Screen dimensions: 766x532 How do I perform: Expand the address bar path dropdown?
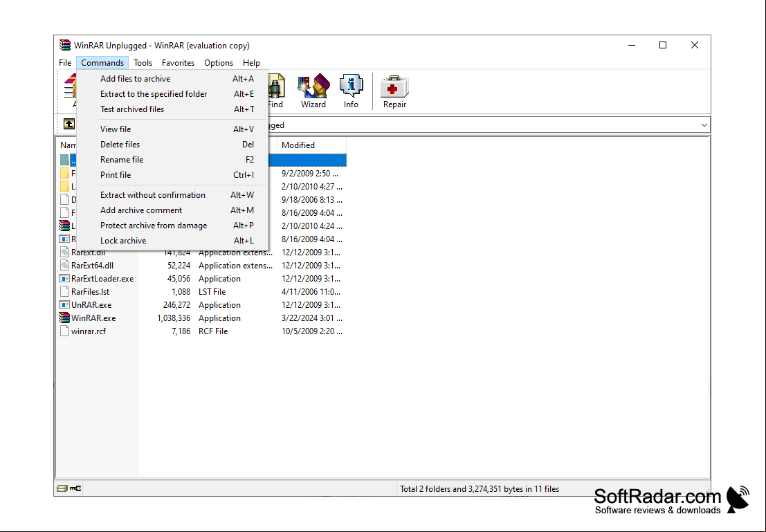pyautogui.click(x=704, y=125)
